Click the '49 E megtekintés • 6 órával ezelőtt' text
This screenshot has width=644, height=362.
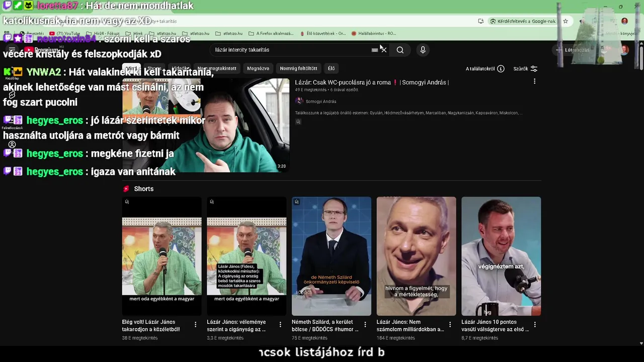tap(327, 90)
